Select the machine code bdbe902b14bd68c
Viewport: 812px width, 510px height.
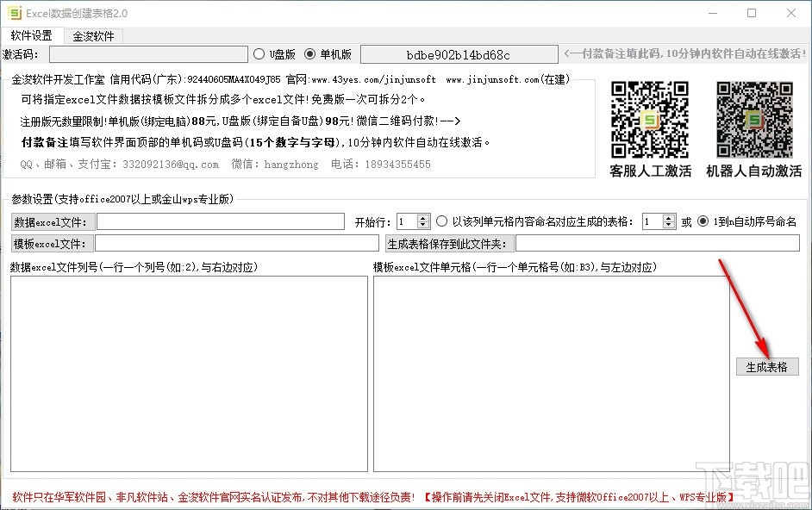tap(459, 53)
